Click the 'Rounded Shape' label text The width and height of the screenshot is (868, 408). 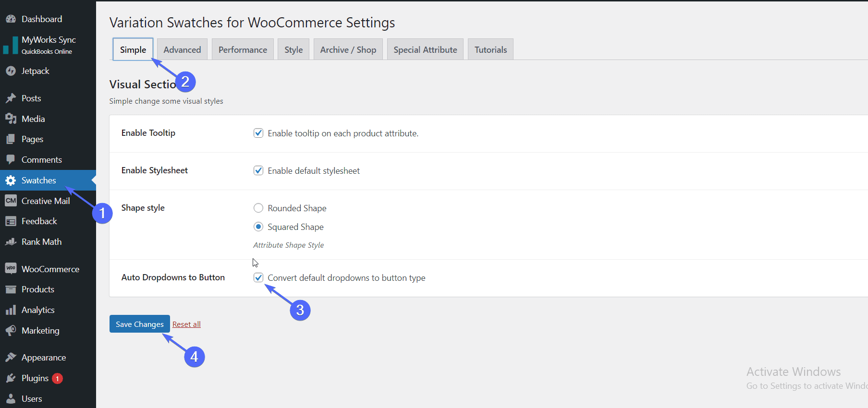click(297, 208)
